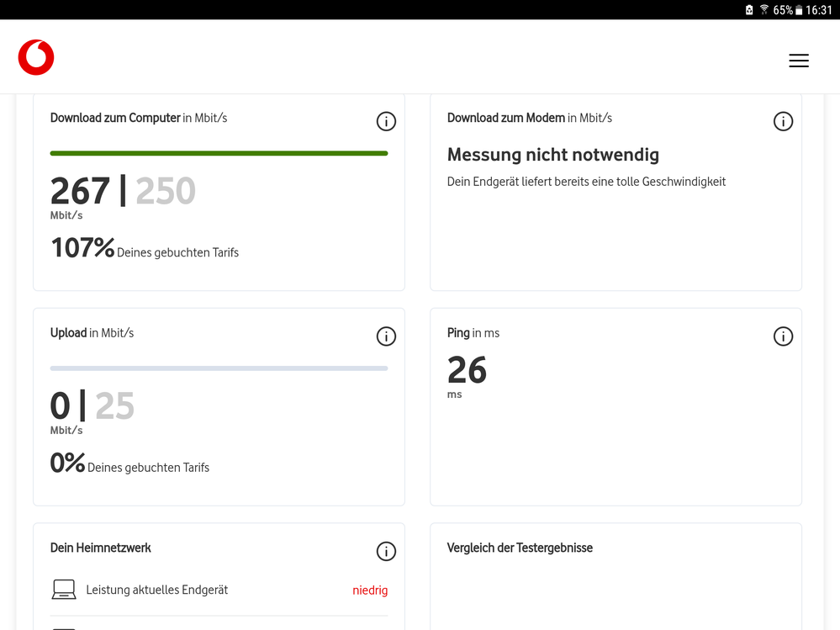
Task: Tap the battery indicator in status bar
Action: (x=799, y=10)
